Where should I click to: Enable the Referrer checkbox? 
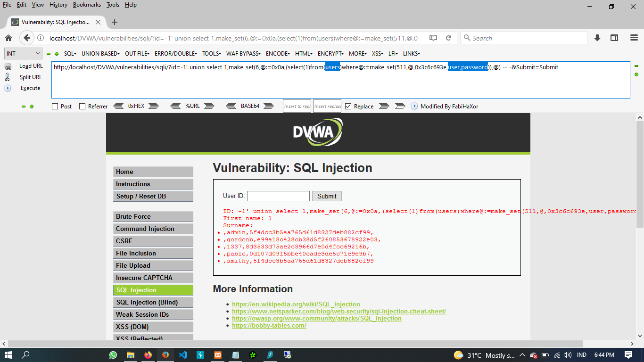83,107
